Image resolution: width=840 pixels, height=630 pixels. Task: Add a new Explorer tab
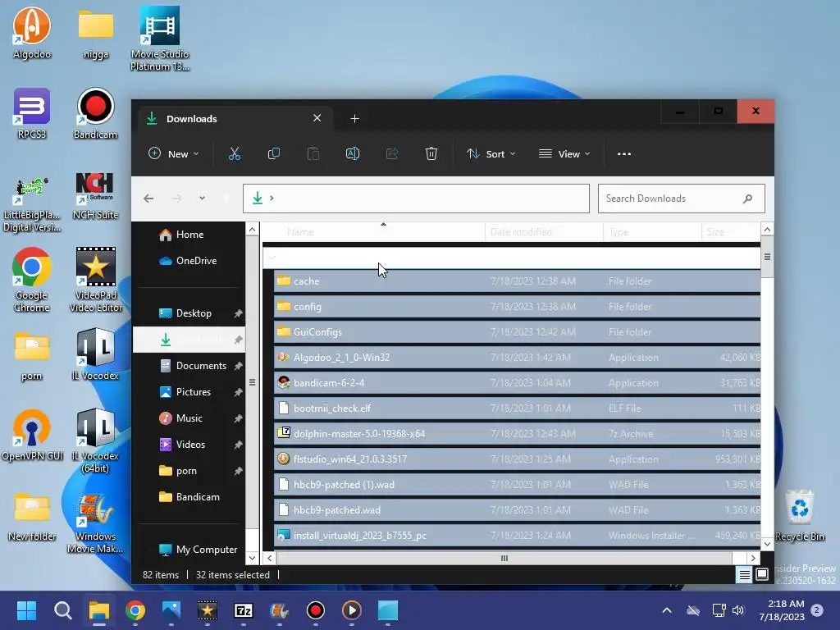click(354, 118)
